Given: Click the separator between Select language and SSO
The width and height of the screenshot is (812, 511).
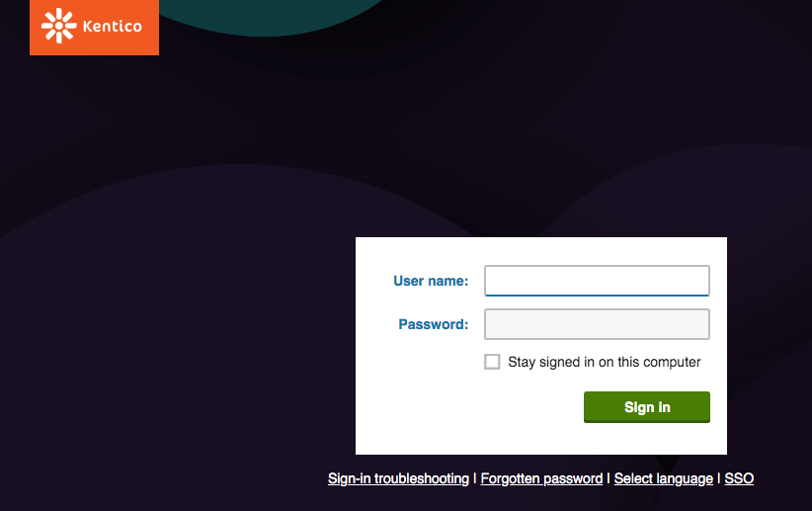Looking at the screenshot, I should click(718, 478).
